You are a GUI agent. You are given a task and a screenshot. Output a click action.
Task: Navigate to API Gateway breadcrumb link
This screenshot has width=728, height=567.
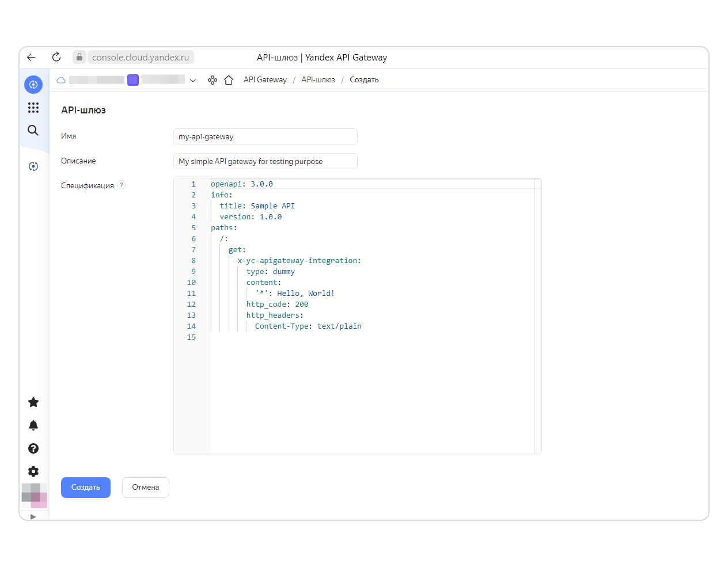[264, 79]
